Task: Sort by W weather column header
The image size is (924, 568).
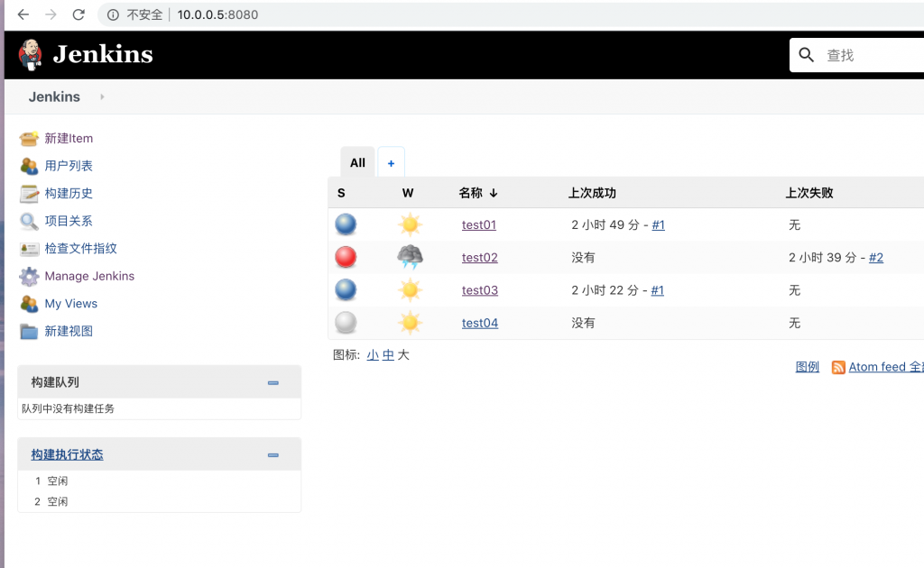Action: pos(408,193)
